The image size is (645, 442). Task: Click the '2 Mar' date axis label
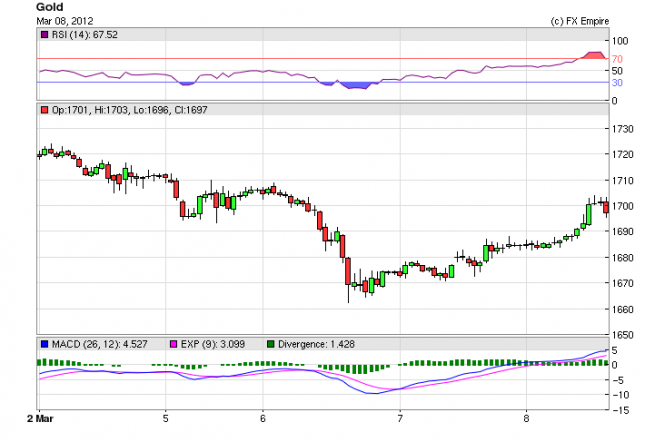tap(40, 419)
